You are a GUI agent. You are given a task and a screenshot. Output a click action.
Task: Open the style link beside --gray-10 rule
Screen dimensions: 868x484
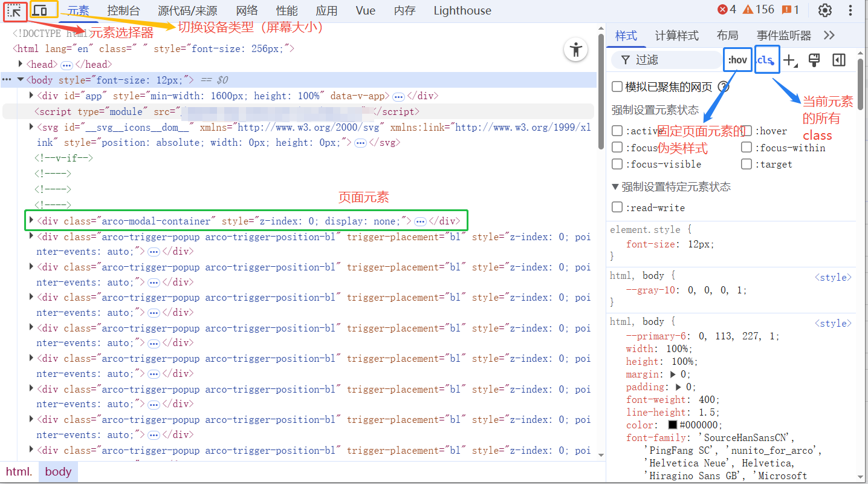click(x=833, y=277)
